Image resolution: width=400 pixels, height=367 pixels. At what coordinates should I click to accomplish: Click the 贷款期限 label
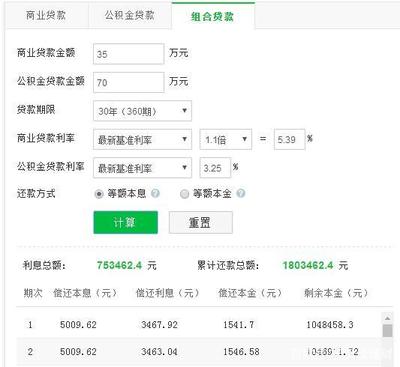(x=36, y=110)
